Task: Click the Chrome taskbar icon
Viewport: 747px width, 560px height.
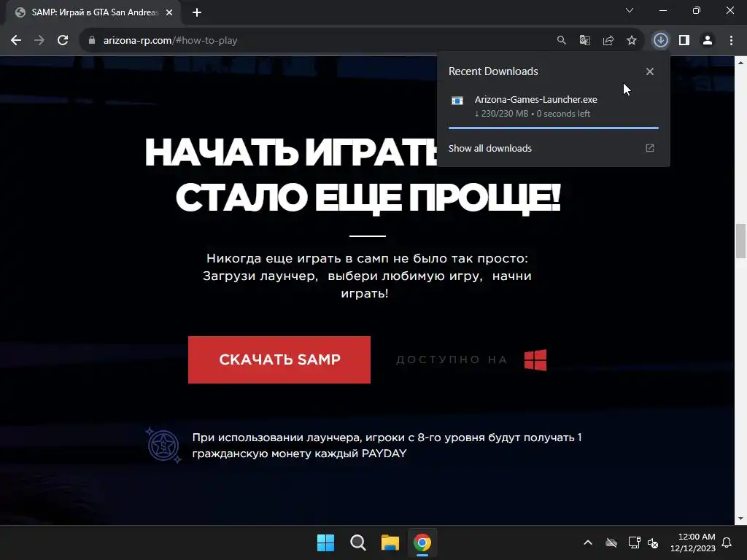Action: tap(422, 542)
